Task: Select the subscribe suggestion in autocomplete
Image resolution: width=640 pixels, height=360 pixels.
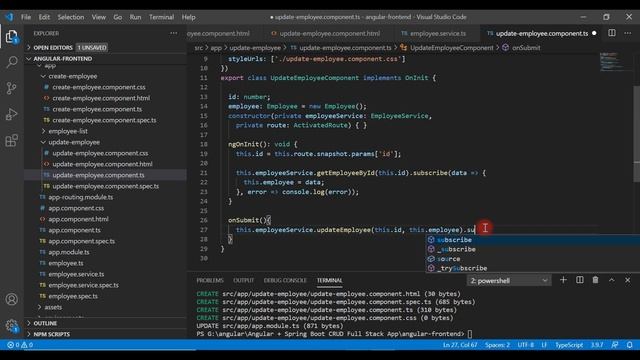Action: (x=533, y=240)
